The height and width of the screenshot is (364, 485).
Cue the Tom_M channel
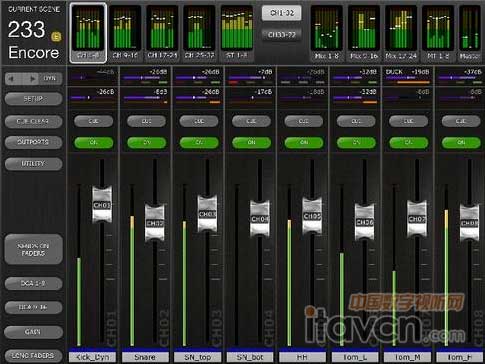409,121
